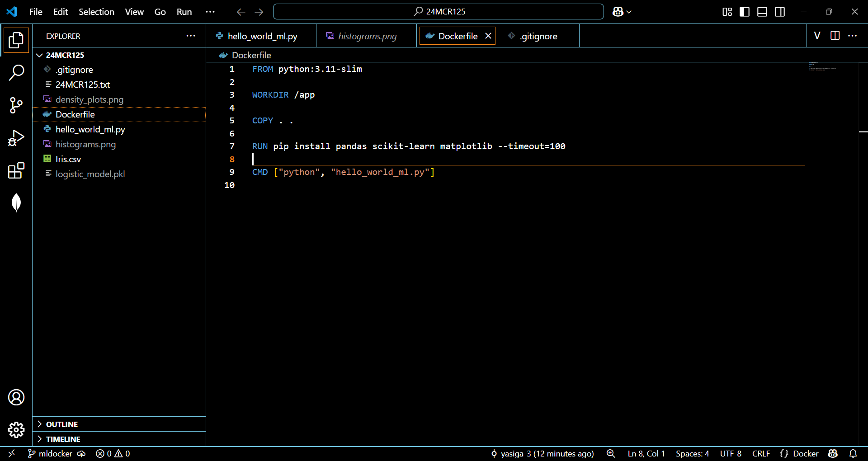Expand the TIMELINE section

point(119,439)
